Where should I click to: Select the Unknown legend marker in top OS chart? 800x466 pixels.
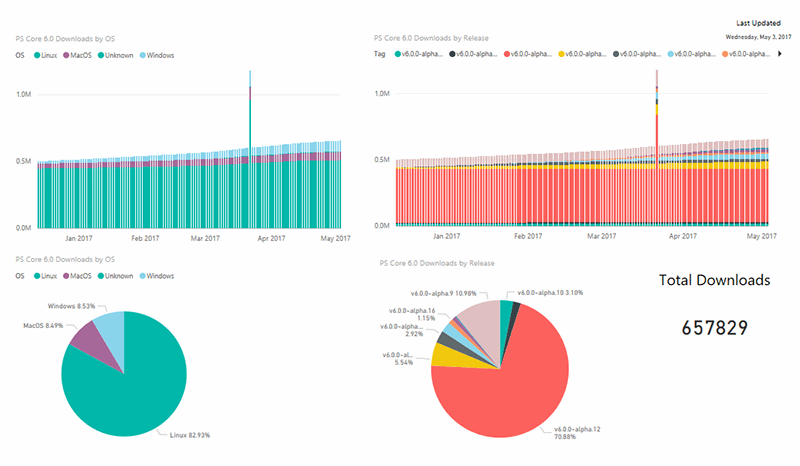tap(104, 55)
